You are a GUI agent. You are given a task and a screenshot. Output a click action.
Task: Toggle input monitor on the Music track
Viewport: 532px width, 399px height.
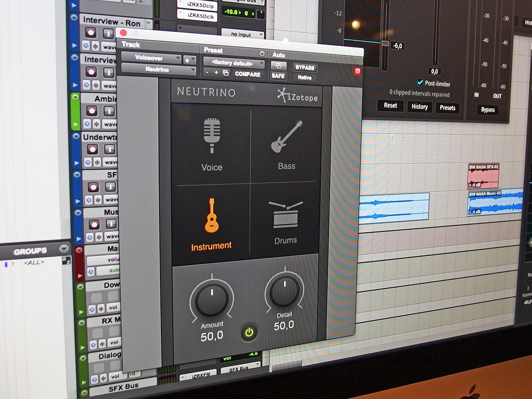click(111, 224)
